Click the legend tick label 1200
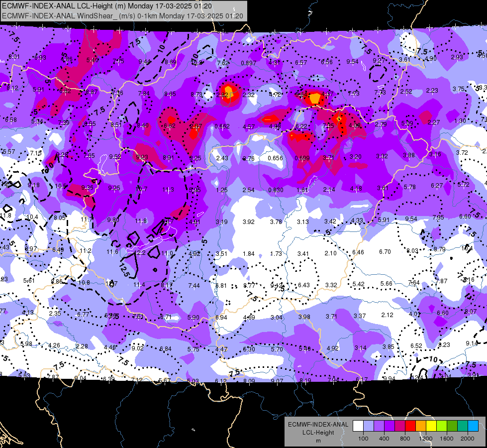 click(x=425, y=439)
